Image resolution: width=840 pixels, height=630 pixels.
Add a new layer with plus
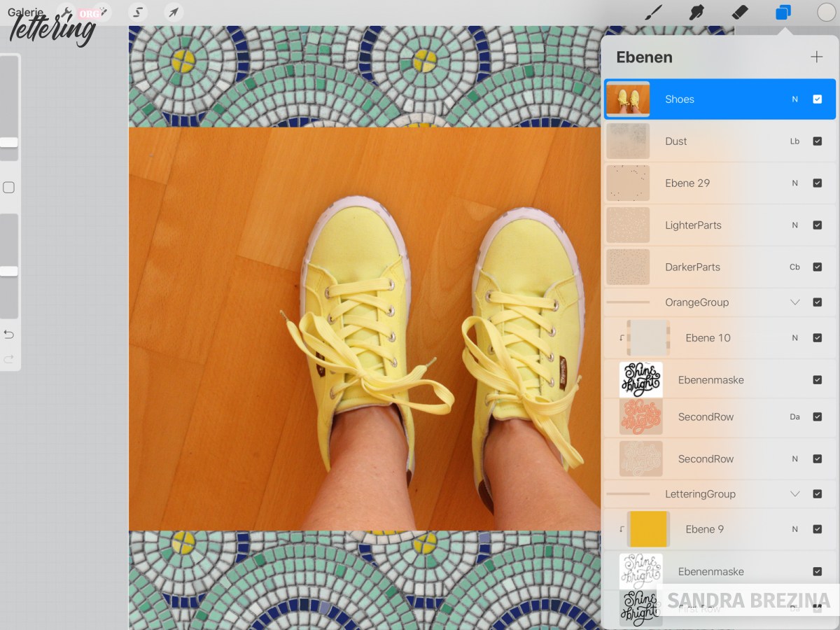(x=816, y=57)
